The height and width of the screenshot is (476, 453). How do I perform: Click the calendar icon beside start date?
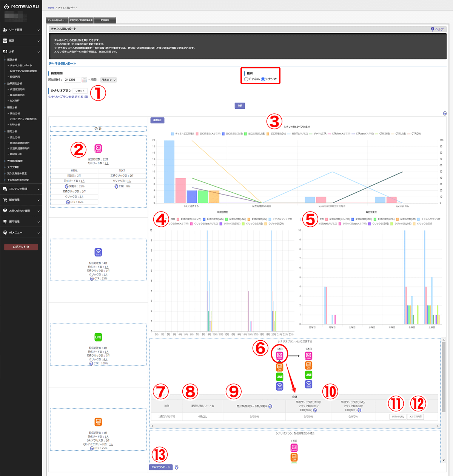pos(84,80)
